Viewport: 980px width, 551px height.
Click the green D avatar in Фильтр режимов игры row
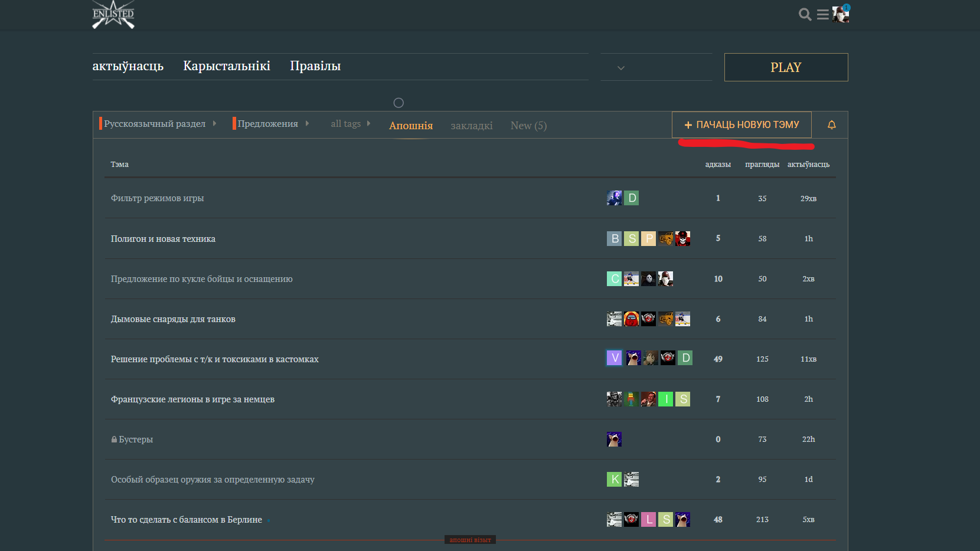632,198
